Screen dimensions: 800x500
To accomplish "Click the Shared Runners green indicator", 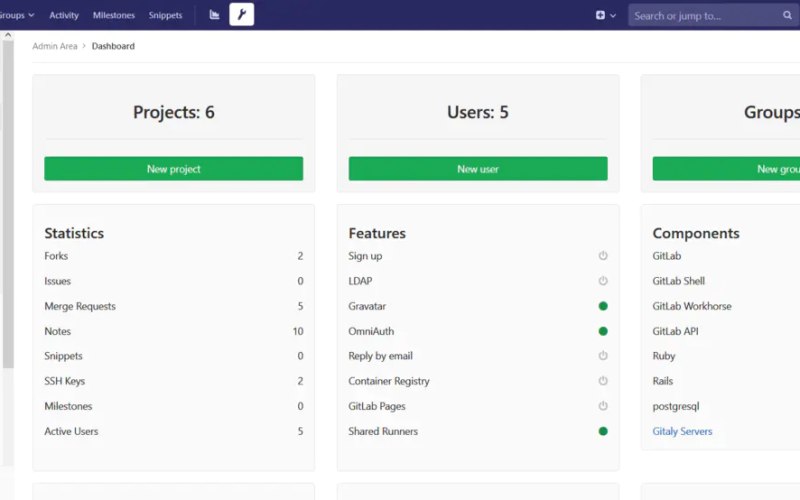I will coord(603,431).
